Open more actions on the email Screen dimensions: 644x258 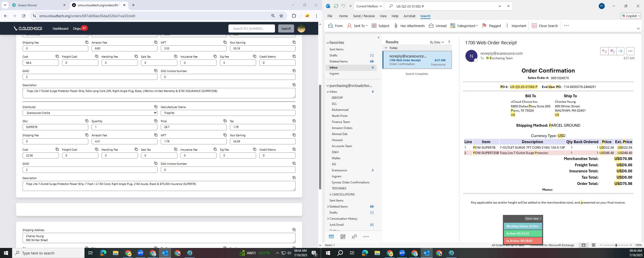[x=630, y=51]
